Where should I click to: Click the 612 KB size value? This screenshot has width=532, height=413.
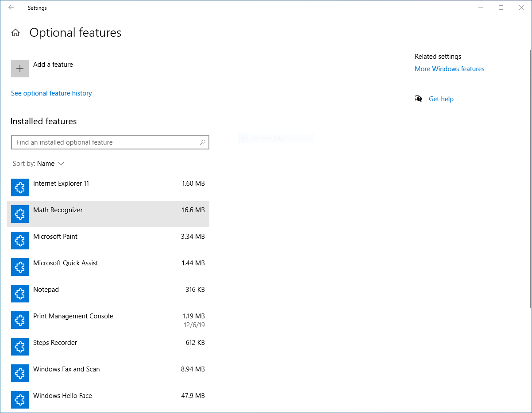pos(195,343)
